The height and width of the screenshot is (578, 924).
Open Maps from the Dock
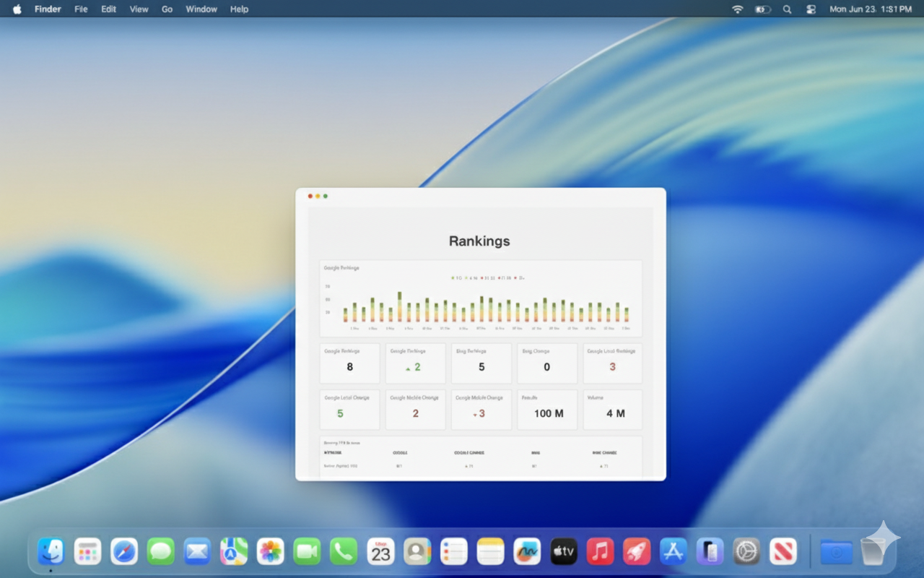click(x=234, y=553)
